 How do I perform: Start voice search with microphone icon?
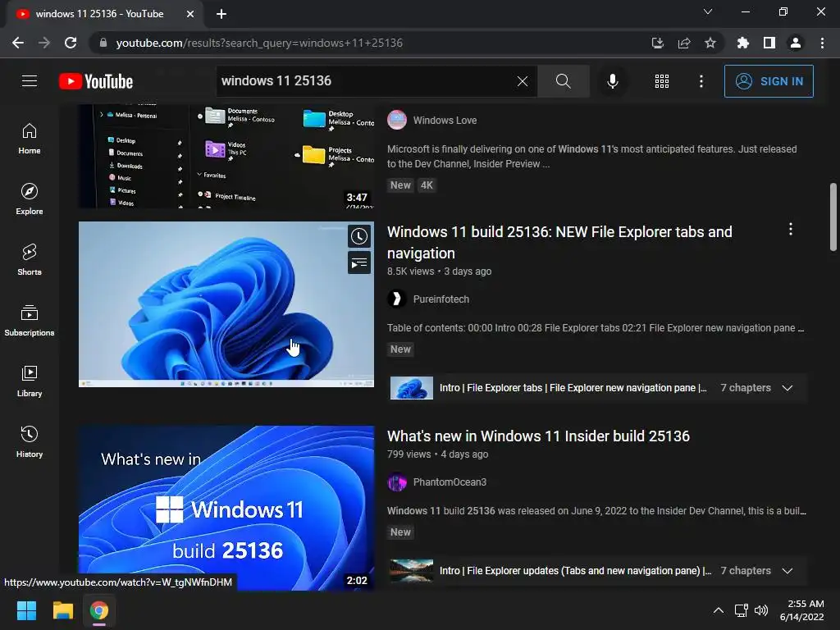pyautogui.click(x=613, y=81)
